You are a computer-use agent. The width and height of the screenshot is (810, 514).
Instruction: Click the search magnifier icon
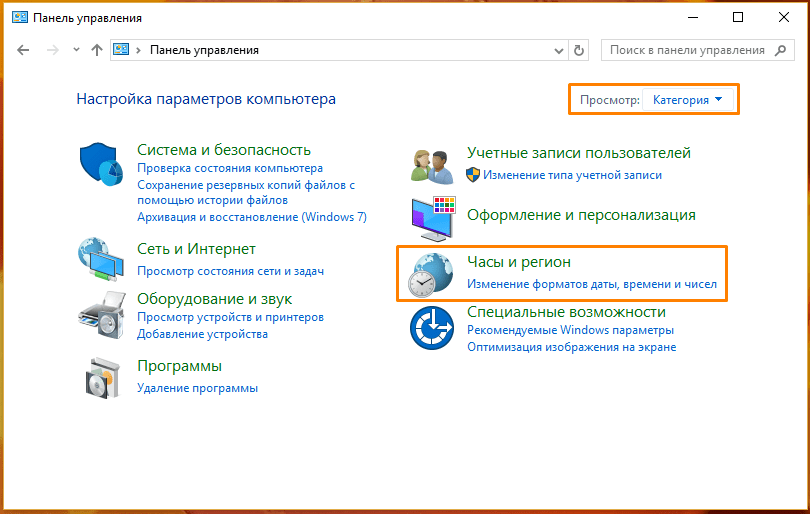point(781,50)
